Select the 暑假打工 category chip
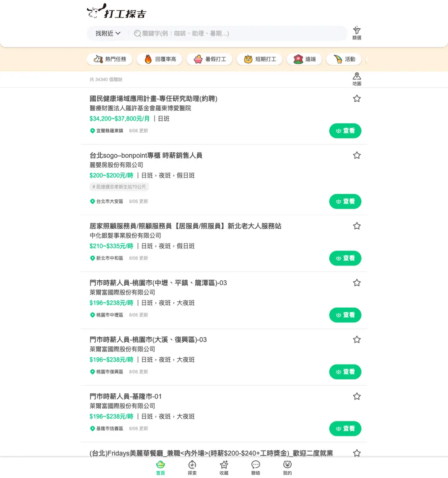 pyautogui.click(x=210, y=59)
